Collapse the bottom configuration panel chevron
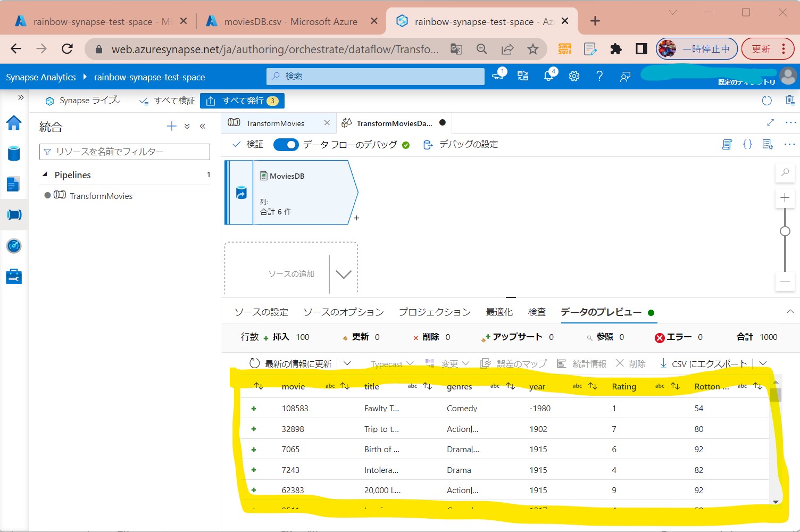Viewport: 800px width, 532px height. pos(790,312)
